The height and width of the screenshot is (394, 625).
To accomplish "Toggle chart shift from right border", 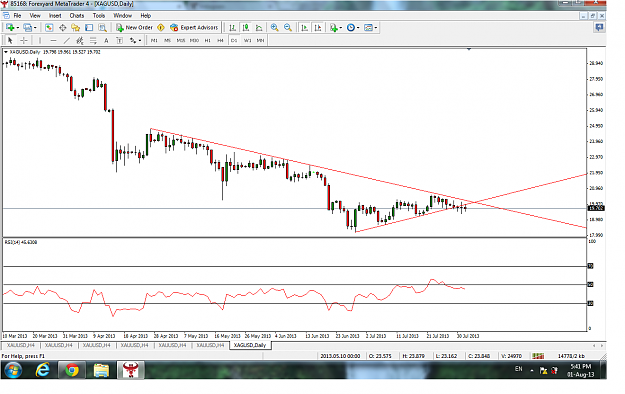I will 318,28.
